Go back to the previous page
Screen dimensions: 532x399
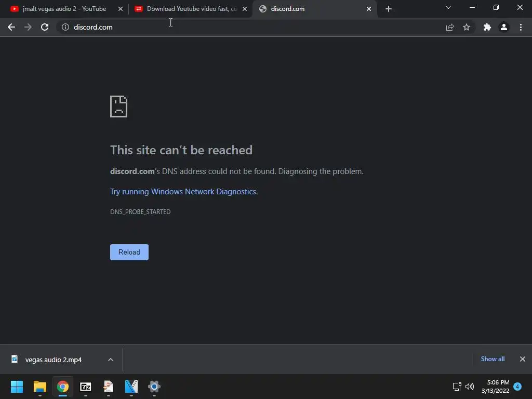[11, 27]
